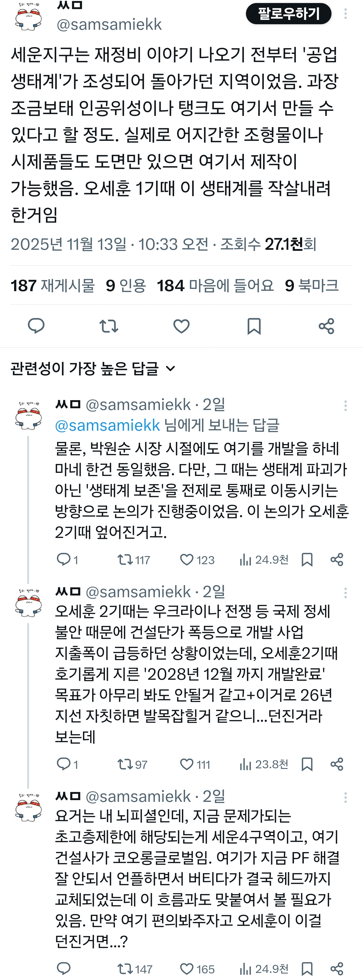363x980 pixels.
Task: Open the main post's three-dot menu
Action: [x=345, y=14]
